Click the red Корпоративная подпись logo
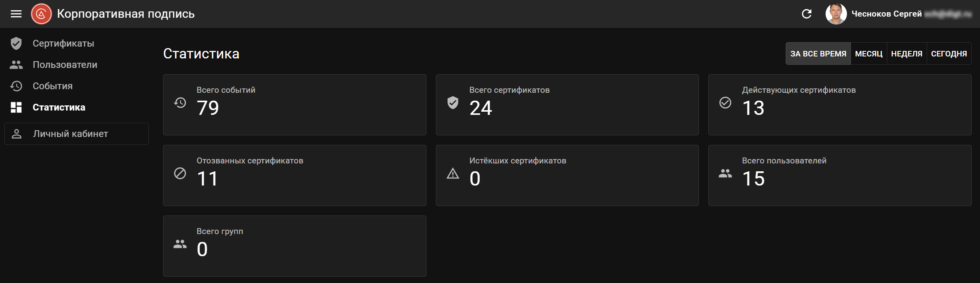The width and height of the screenshot is (980, 283). coord(41,14)
